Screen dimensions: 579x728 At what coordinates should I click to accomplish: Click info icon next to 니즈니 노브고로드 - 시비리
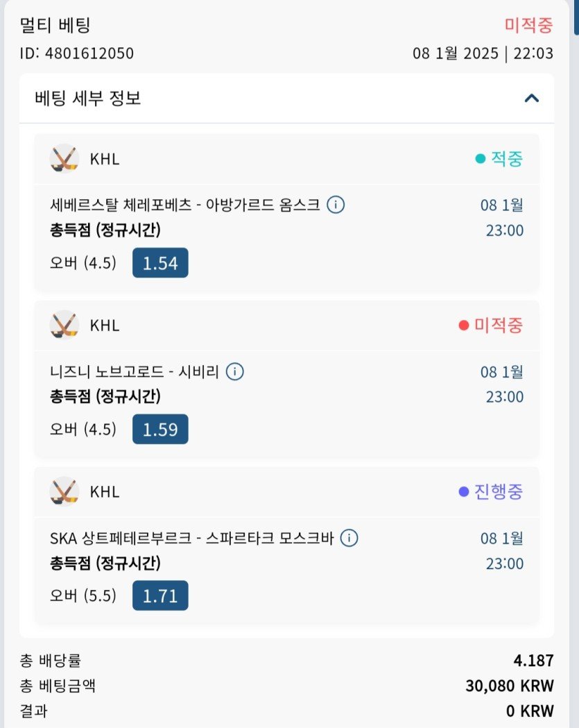[x=235, y=371]
